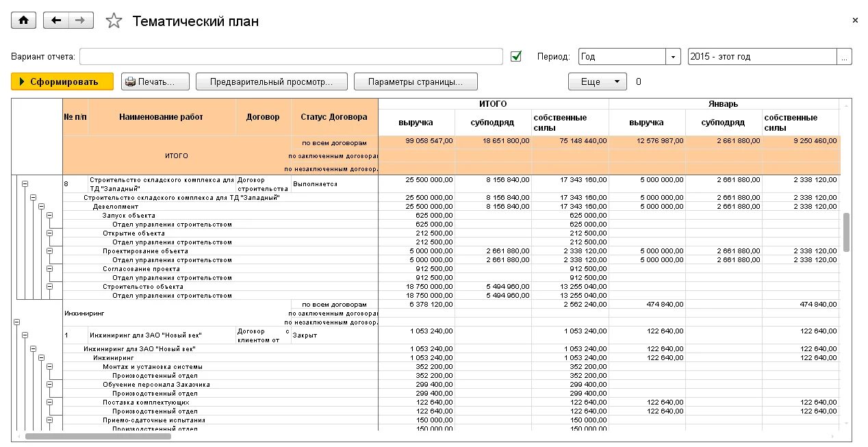Close the Тематический план tab
The width and height of the screenshot is (868, 447).
(x=855, y=21)
